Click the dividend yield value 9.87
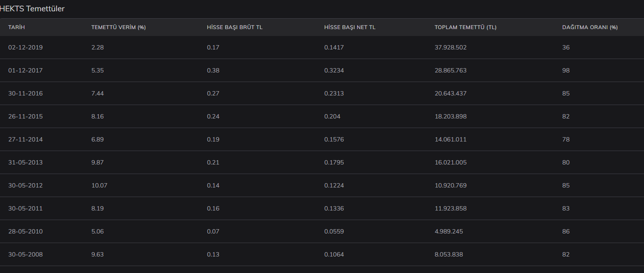644x273 pixels. pyautogui.click(x=97, y=162)
